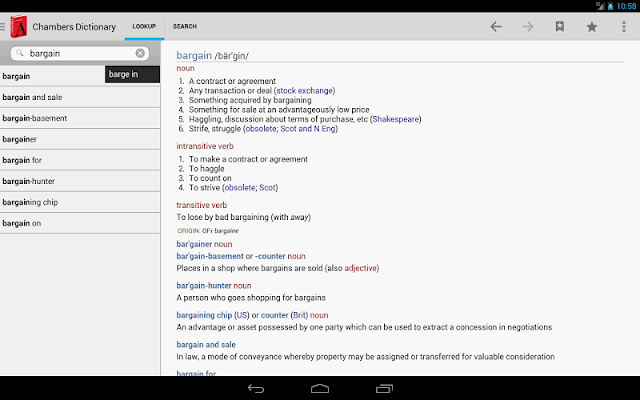The image size is (640, 400).
Task: Open Android recent apps button
Action: 384,389
